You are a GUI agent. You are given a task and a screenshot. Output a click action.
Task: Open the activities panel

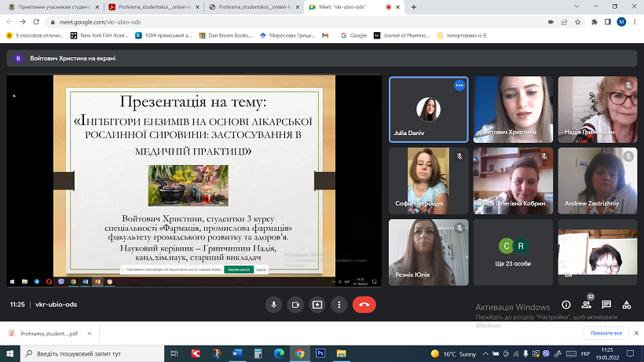(627, 305)
